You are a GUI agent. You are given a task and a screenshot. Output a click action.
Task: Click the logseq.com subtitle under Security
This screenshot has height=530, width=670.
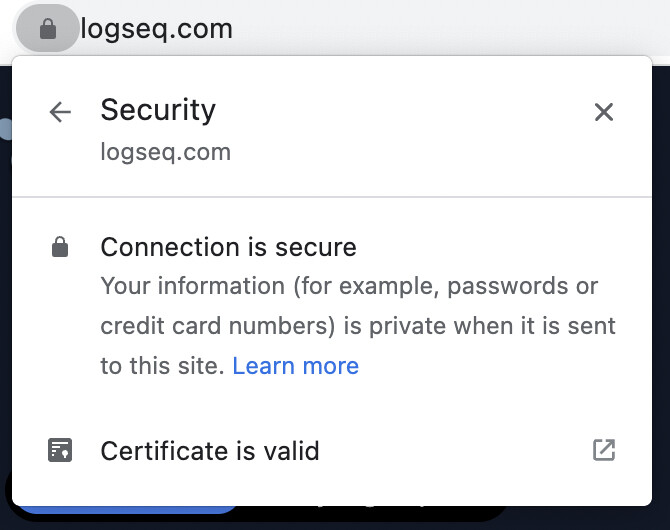click(x=166, y=152)
